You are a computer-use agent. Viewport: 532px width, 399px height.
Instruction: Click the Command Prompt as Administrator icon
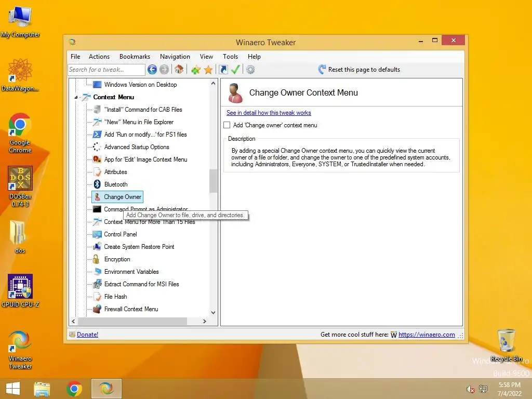point(97,209)
